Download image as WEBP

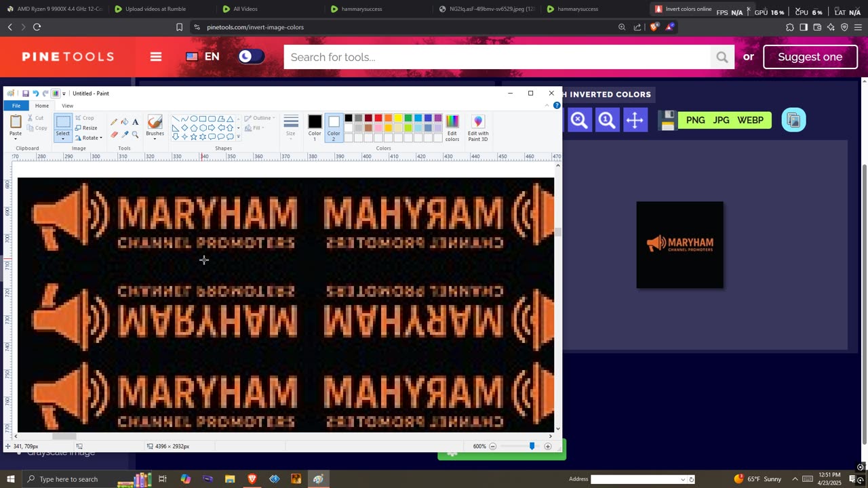(x=751, y=120)
